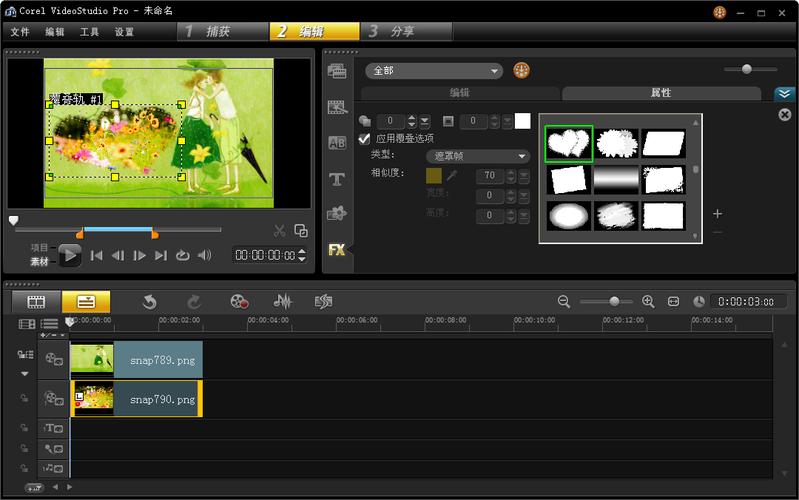The height and width of the screenshot is (500, 799).
Task: Click the Record/Capture option icon
Action: pyautogui.click(x=238, y=301)
